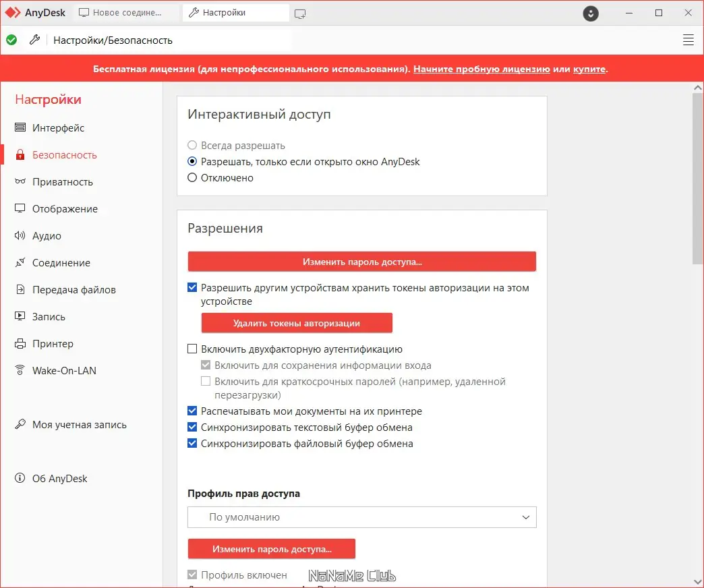This screenshot has height=588, width=704.
Task: Toggle Включить для сохранения информации входа
Action: [206, 365]
